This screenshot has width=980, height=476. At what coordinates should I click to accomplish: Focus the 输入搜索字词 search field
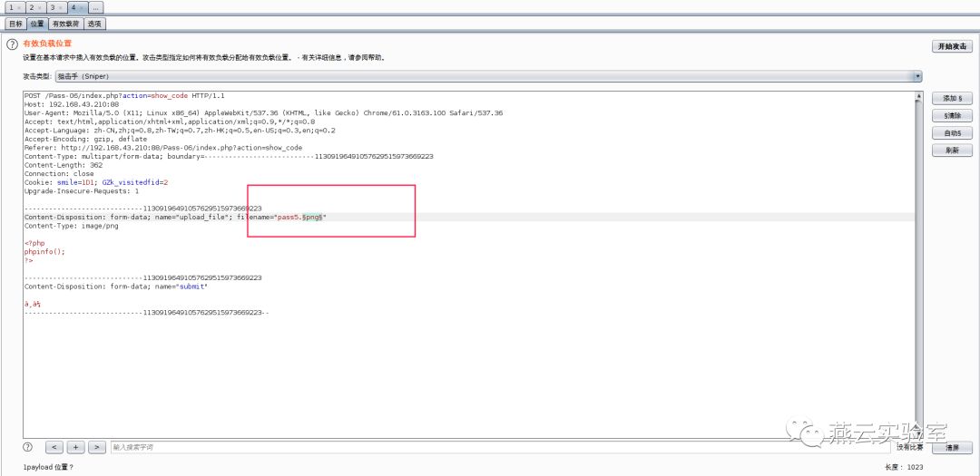pos(500,447)
